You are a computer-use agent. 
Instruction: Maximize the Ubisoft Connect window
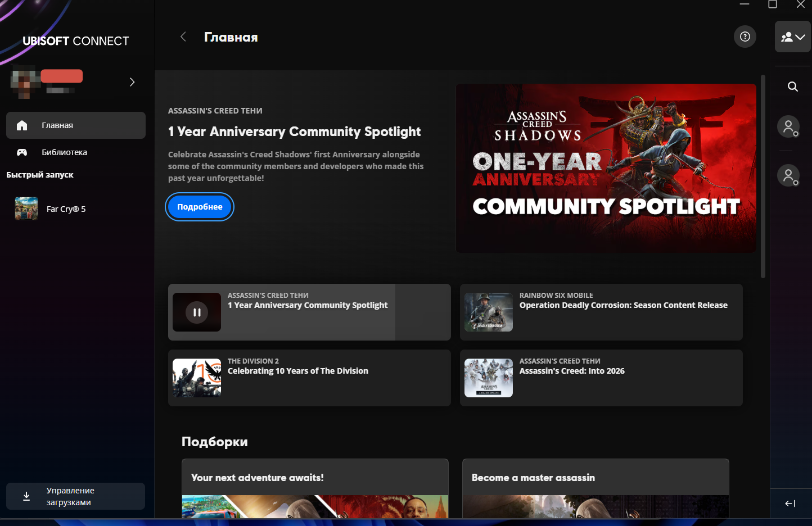773,4
